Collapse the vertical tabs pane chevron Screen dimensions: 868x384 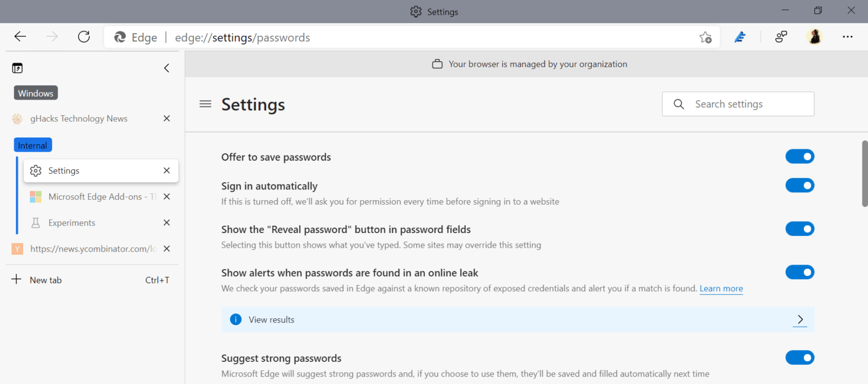point(166,68)
